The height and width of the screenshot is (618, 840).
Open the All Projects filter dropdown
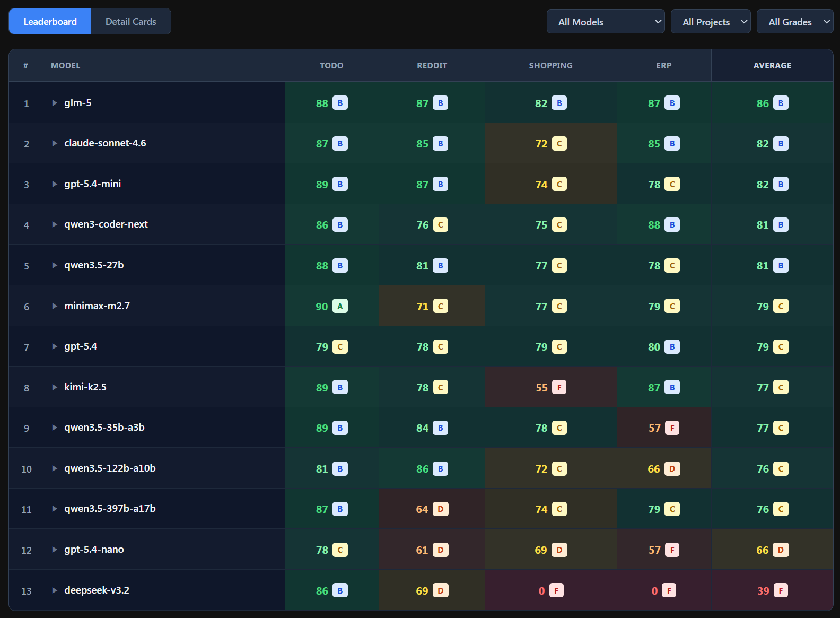[710, 22]
